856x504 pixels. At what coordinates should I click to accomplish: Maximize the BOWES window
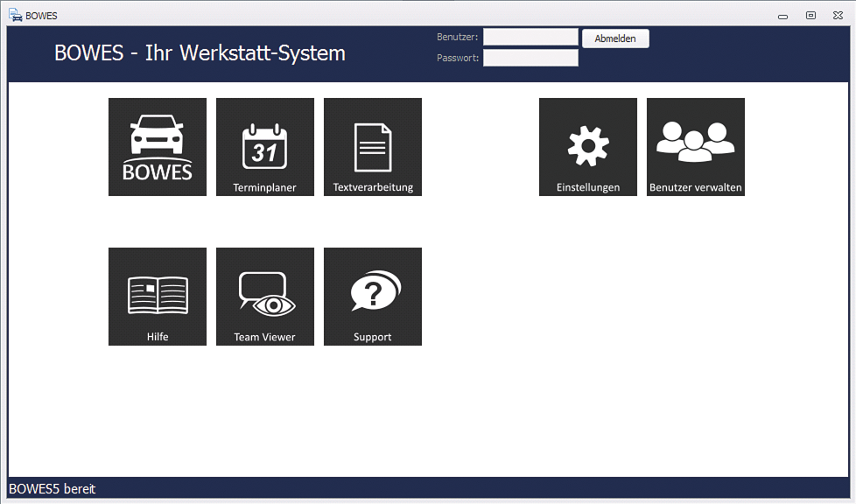point(810,16)
